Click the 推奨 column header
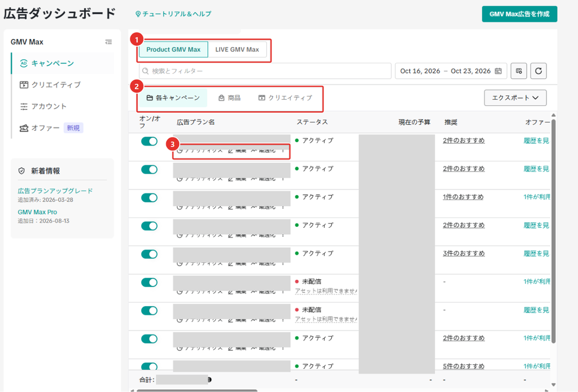The width and height of the screenshot is (578, 392). [450, 122]
